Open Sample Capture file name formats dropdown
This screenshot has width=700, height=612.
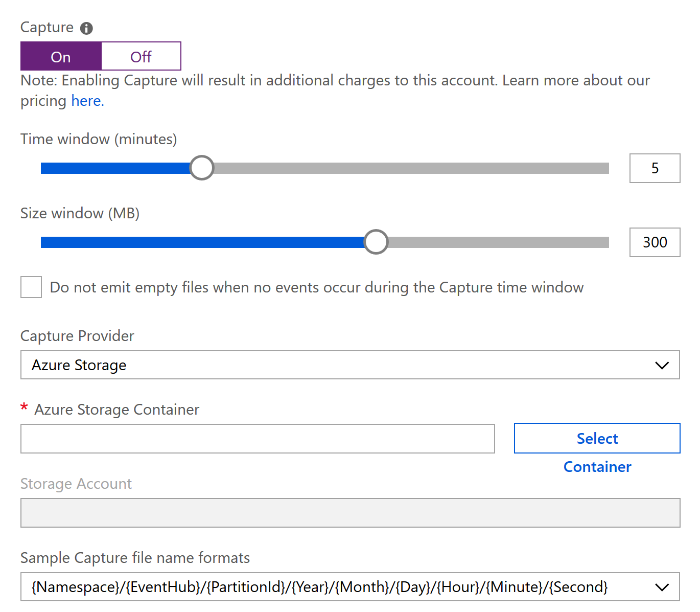coord(350,587)
